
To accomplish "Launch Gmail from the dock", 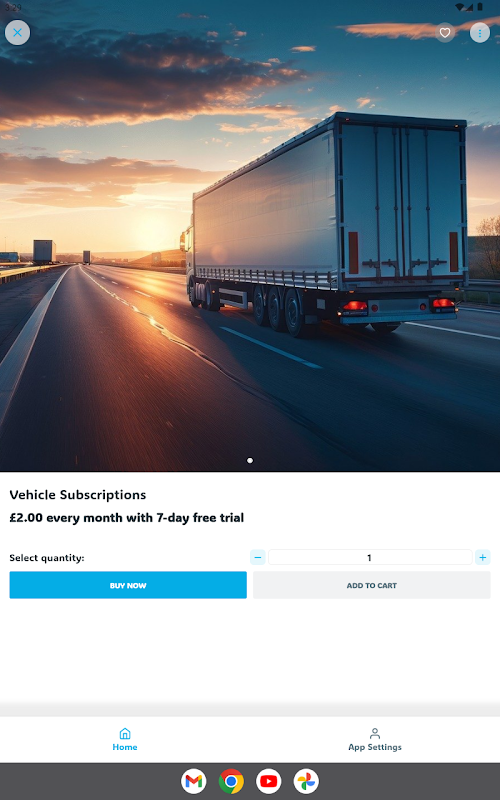I will 194,781.
